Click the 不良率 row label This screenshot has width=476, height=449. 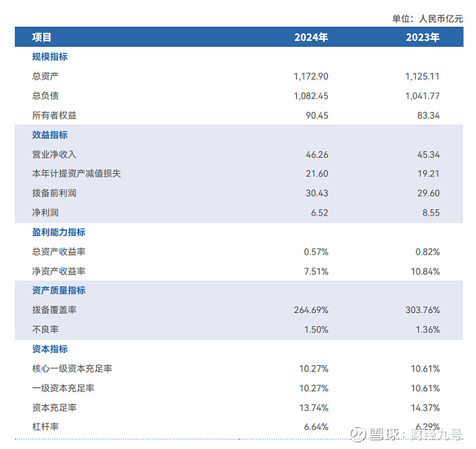[45, 330]
